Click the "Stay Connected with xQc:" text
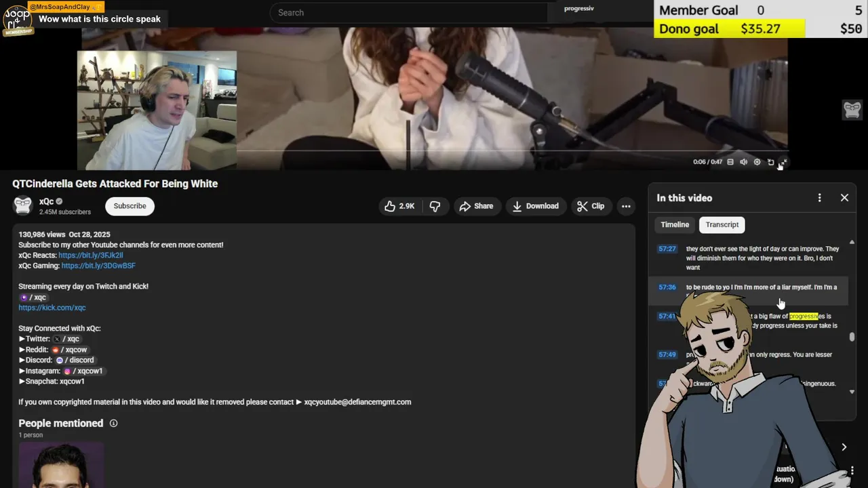This screenshot has height=488, width=868. point(60,329)
